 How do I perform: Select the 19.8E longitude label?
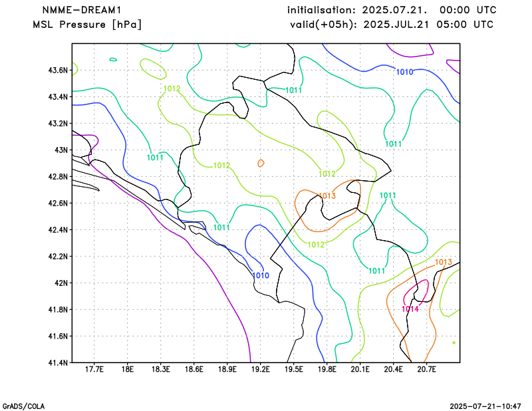pos(327,369)
